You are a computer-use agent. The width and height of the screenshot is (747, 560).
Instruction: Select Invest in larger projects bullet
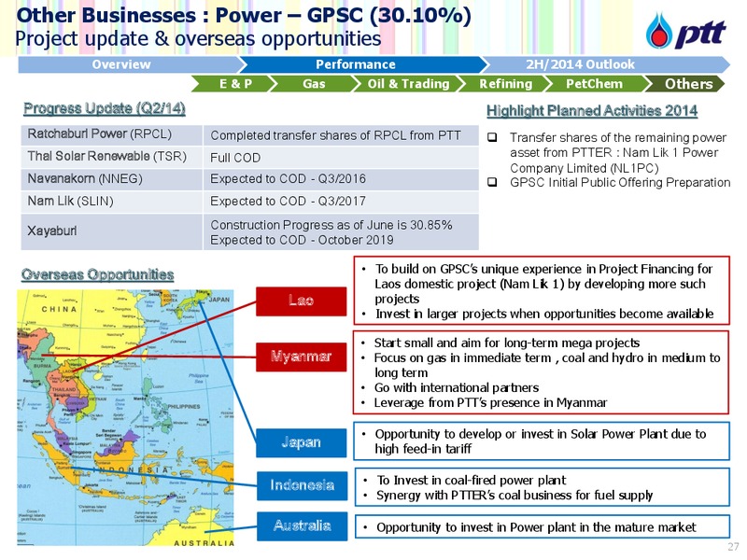[544, 314]
